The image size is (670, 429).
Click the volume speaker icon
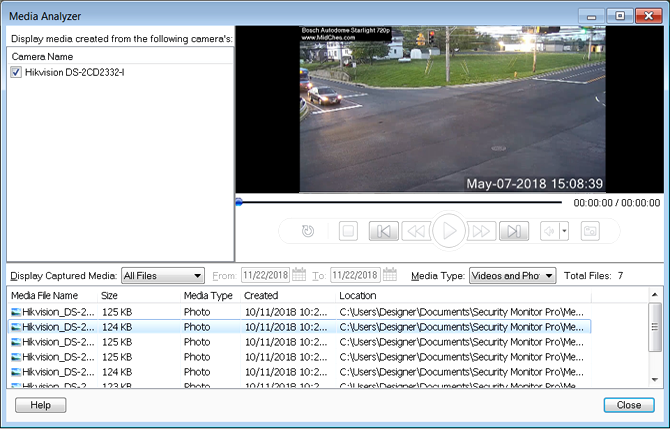(549, 231)
